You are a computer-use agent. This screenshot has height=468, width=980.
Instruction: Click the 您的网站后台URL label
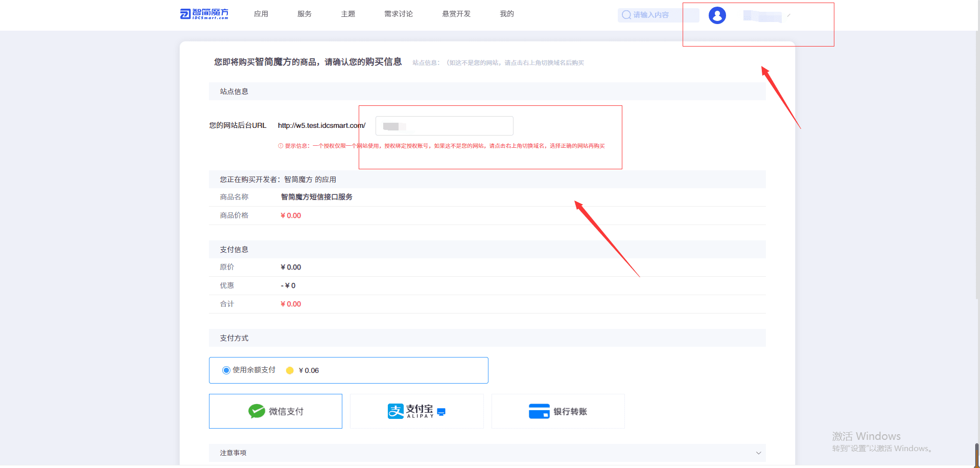238,125
